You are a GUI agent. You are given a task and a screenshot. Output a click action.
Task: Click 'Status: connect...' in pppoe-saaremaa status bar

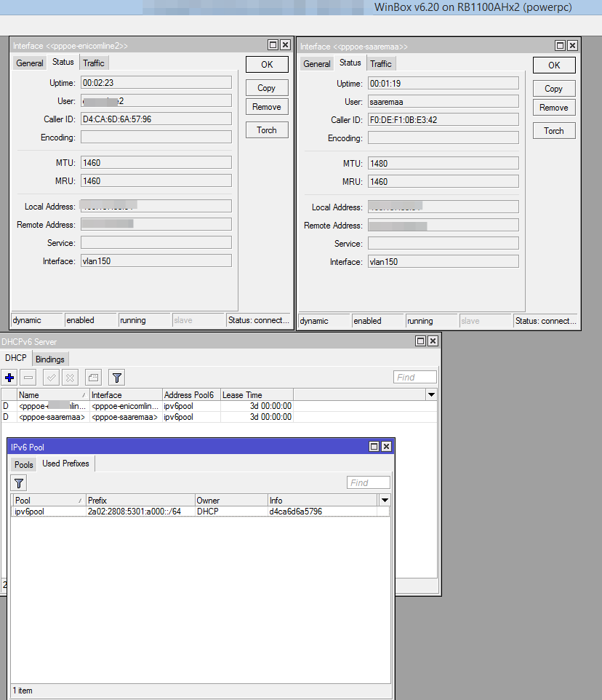(x=545, y=321)
